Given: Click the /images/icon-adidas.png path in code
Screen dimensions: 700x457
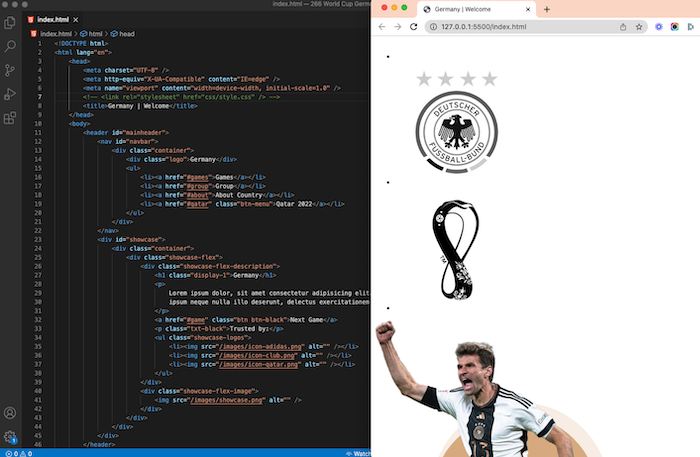Looking at the screenshot, I should tap(262, 347).
